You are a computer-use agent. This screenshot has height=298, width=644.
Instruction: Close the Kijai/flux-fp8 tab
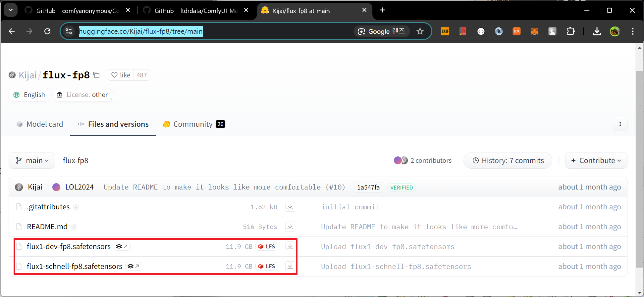364,10
